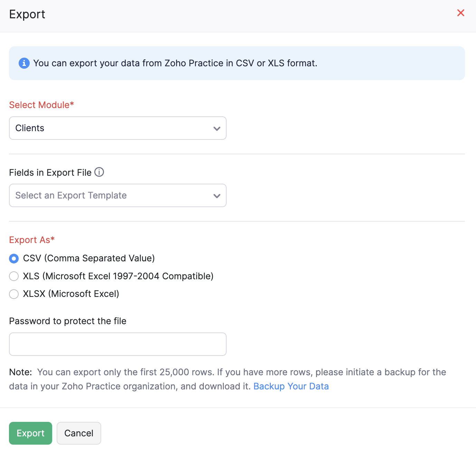Choose XLS Microsoft Excel 1997-2004 format
476x455 pixels.
click(x=14, y=276)
